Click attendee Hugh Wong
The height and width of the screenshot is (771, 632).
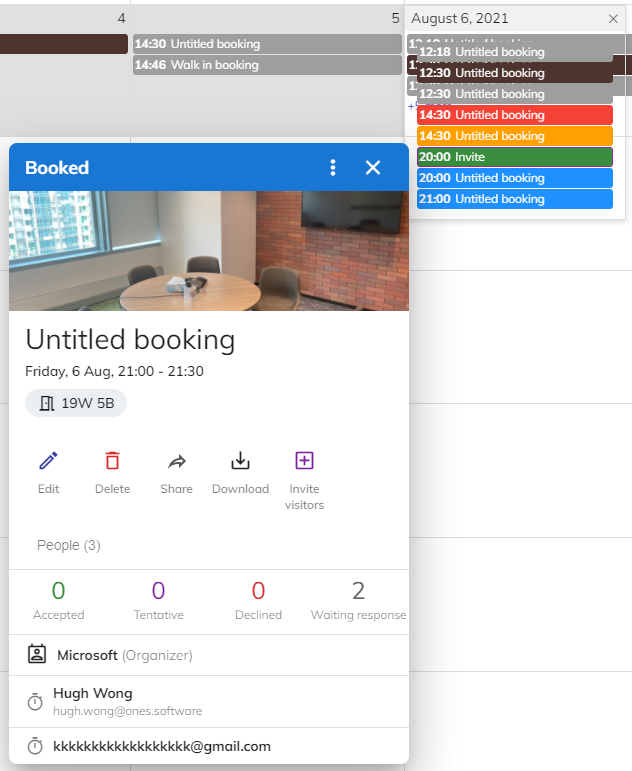coord(92,693)
